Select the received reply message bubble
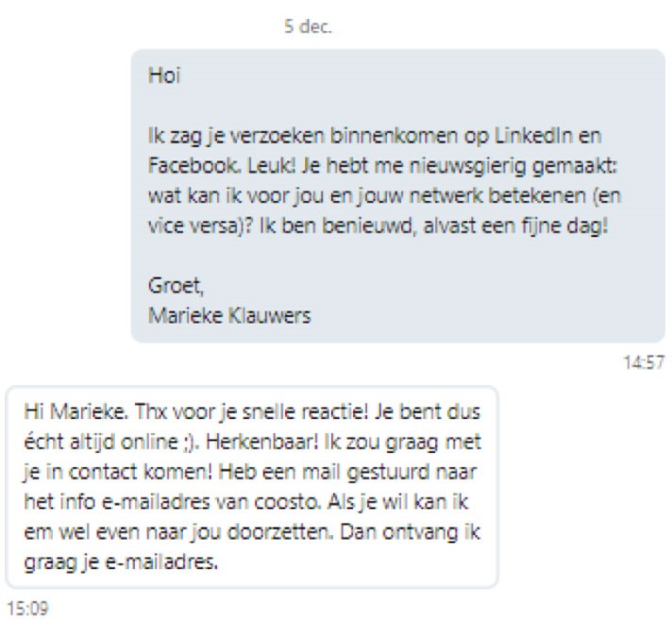Screen dimensions: 672x622 [252, 487]
